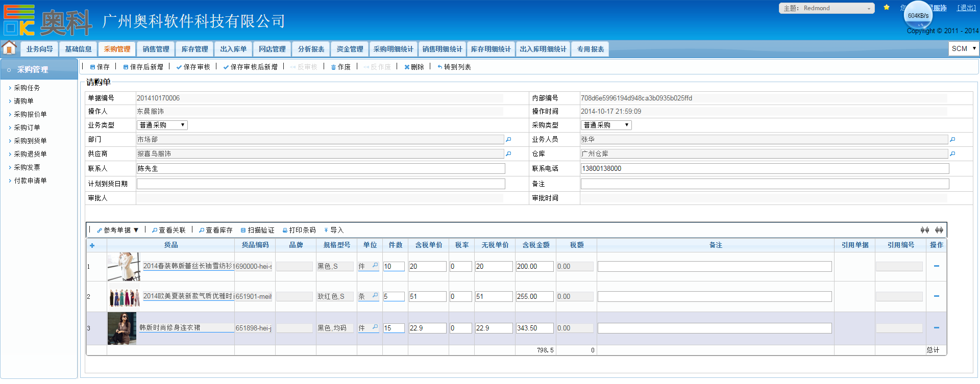Click the collapse columns arrows icon
980x384 pixels.
pyautogui.click(x=924, y=230)
